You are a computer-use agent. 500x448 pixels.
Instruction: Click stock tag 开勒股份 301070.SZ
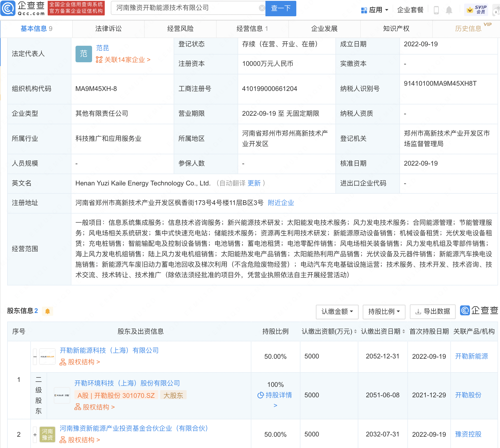pos(116,395)
